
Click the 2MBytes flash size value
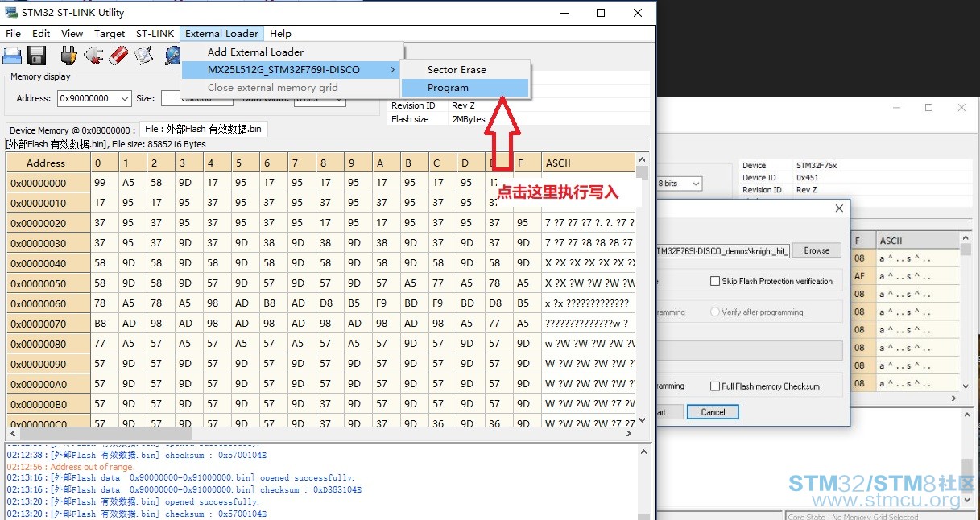[469, 119]
